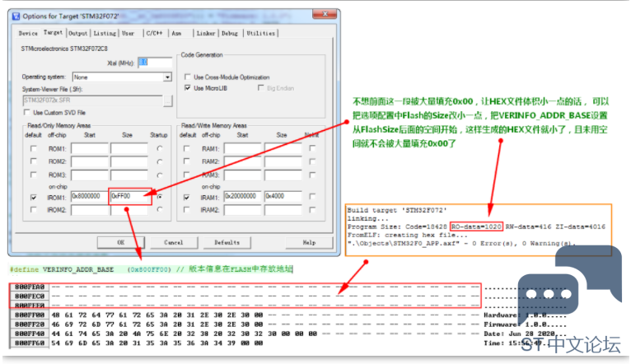Open the Output tab
The height and width of the screenshot is (364, 631).
coord(78,34)
